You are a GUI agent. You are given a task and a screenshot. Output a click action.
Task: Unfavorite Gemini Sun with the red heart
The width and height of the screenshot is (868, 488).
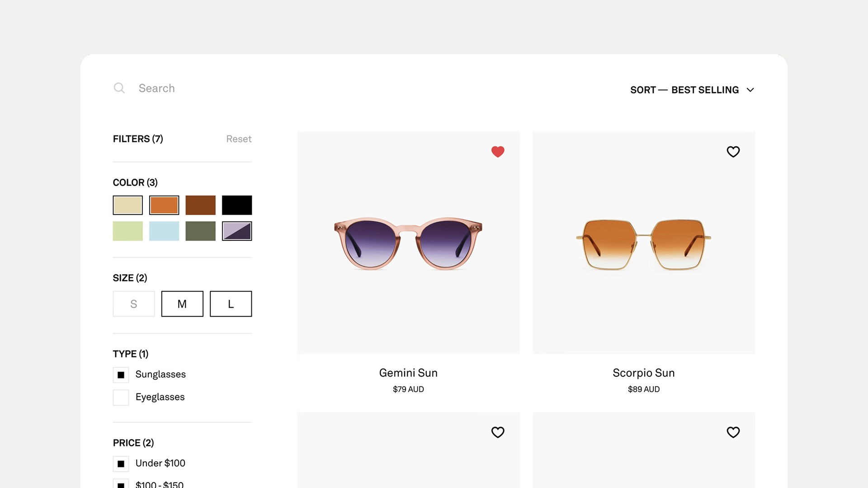point(498,152)
